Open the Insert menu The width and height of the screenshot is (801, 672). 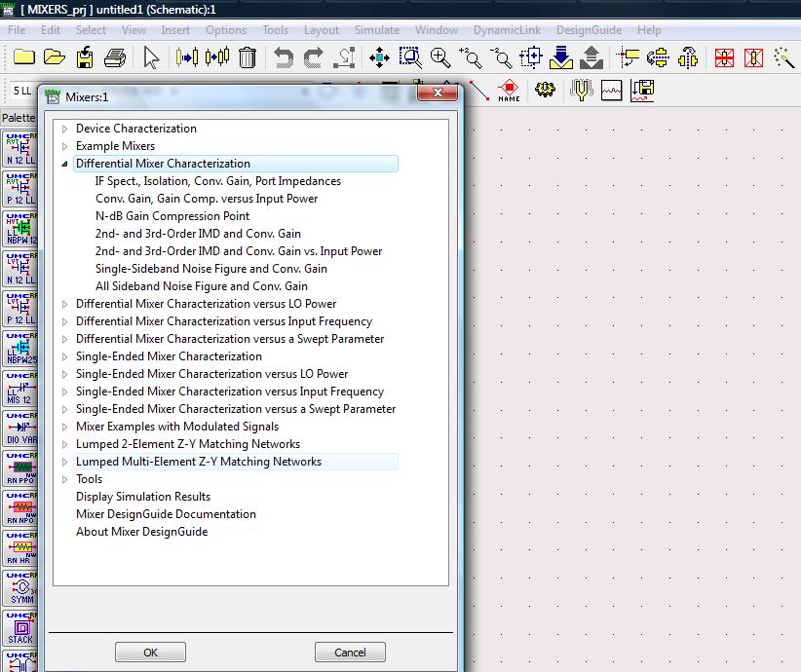tap(175, 30)
